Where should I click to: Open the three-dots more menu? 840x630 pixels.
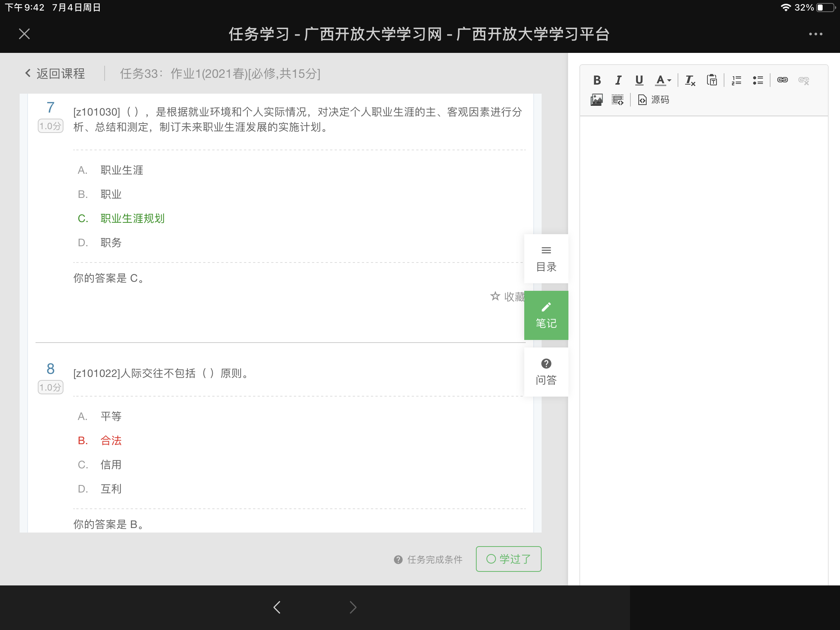click(815, 34)
